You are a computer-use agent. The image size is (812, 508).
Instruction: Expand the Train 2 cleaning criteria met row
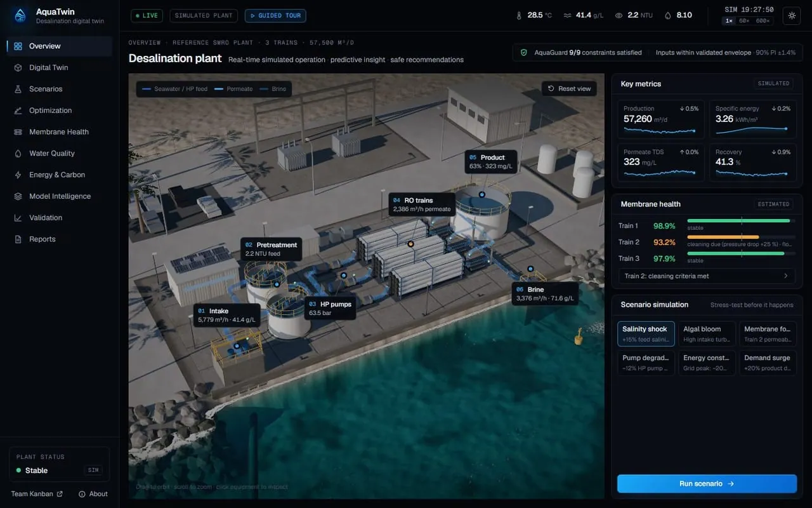[x=707, y=276]
